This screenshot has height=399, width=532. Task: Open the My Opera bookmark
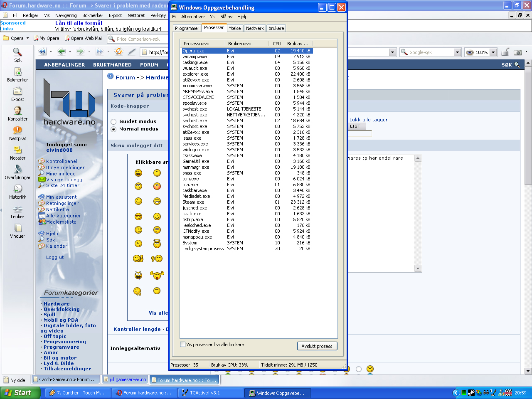(47, 38)
